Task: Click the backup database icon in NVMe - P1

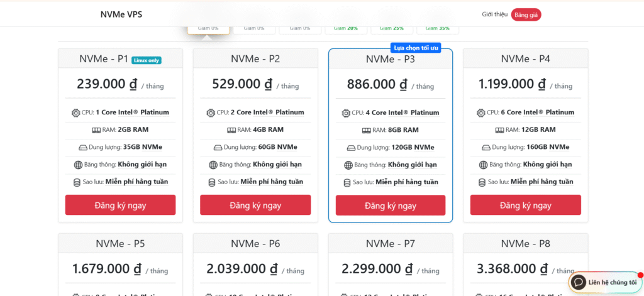Action: point(77,182)
